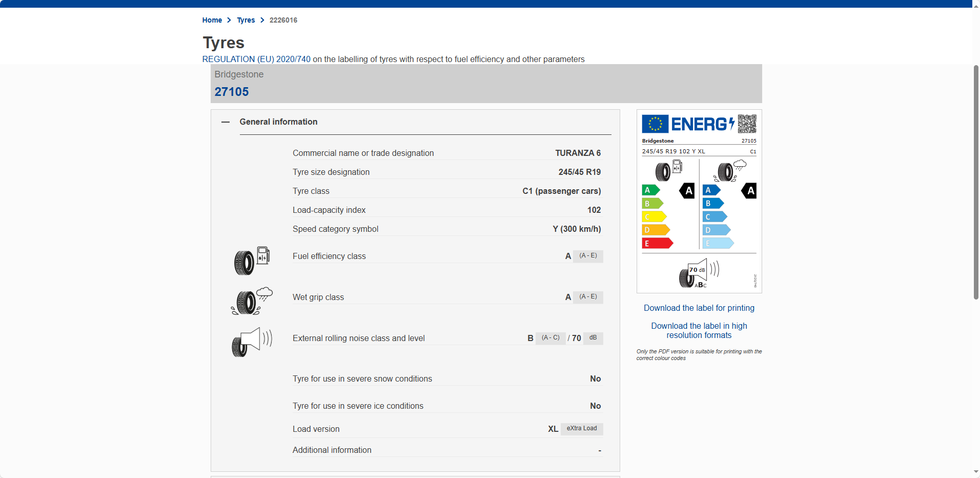Image resolution: width=980 pixels, height=478 pixels.
Task: Collapse the General information section
Action: pos(226,122)
